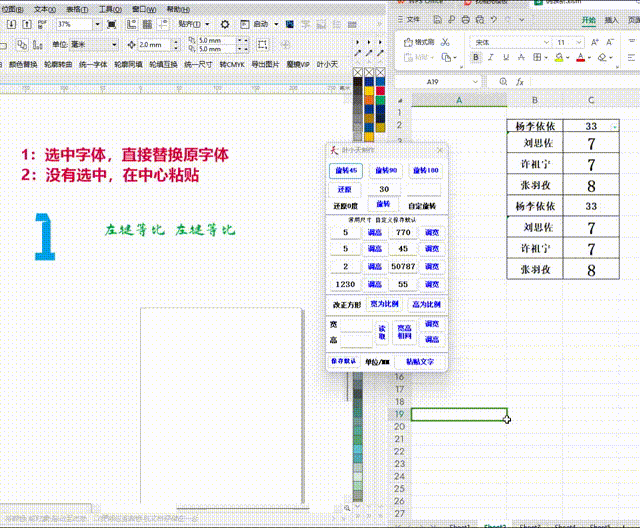
Task: Click the WPS save icon
Action: (x=438, y=19)
